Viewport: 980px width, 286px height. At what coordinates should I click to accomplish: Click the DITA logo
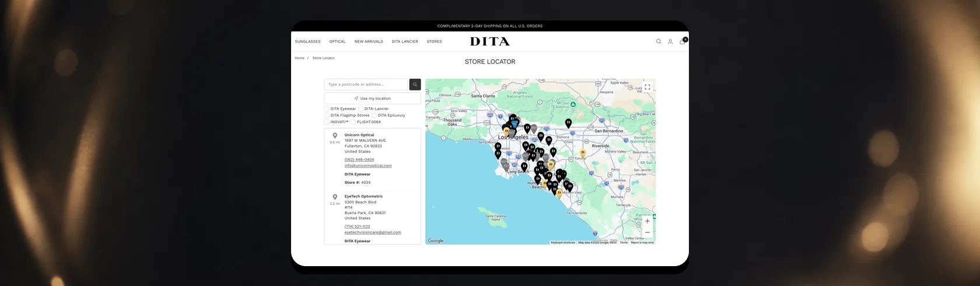(490, 41)
